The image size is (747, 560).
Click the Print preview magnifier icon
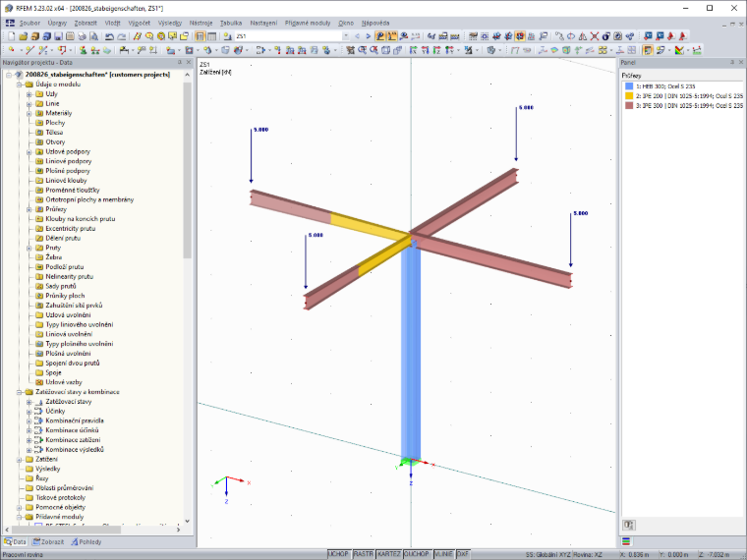(x=93, y=36)
